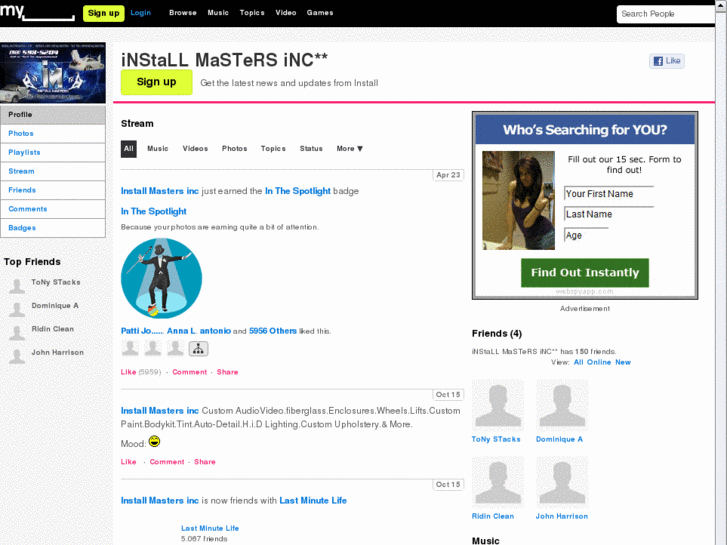This screenshot has height=545, width=727.
Task: Click the In The Spotlight heading link
Action: [x=153, y=212]
